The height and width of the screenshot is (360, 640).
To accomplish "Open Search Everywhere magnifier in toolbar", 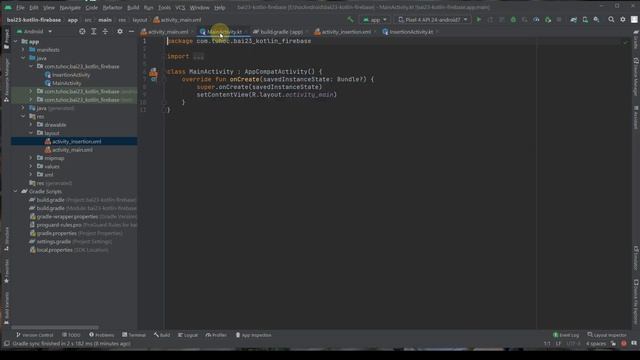I will pos(611,20).
